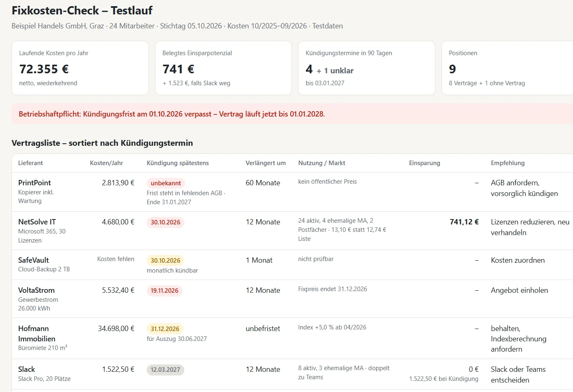Click the "Kündigung spätestens" column header
Viewport: 573px width, 392px height.
pos(178,163)
